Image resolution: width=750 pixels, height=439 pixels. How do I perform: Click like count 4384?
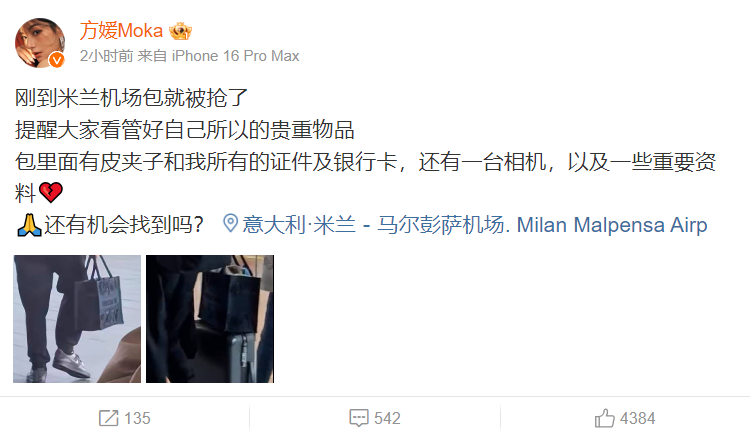638,418
